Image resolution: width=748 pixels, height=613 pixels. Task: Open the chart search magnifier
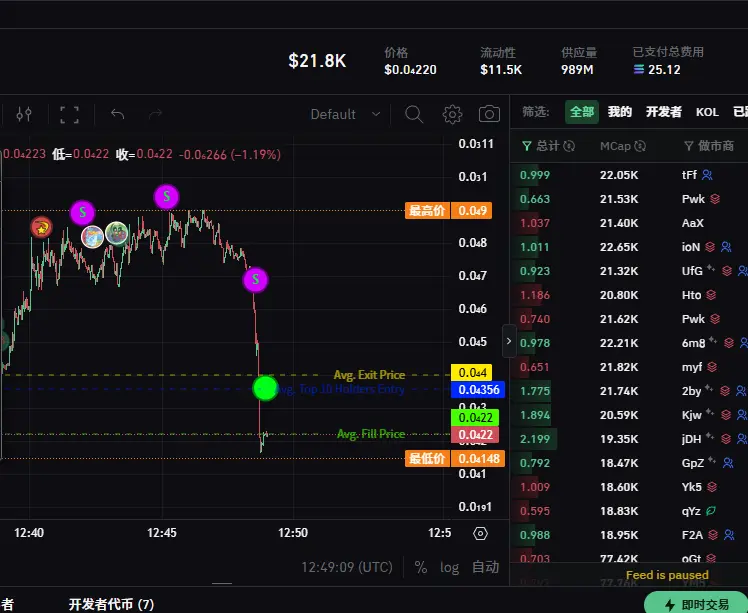pyautogui.click(x=414, y=114)
